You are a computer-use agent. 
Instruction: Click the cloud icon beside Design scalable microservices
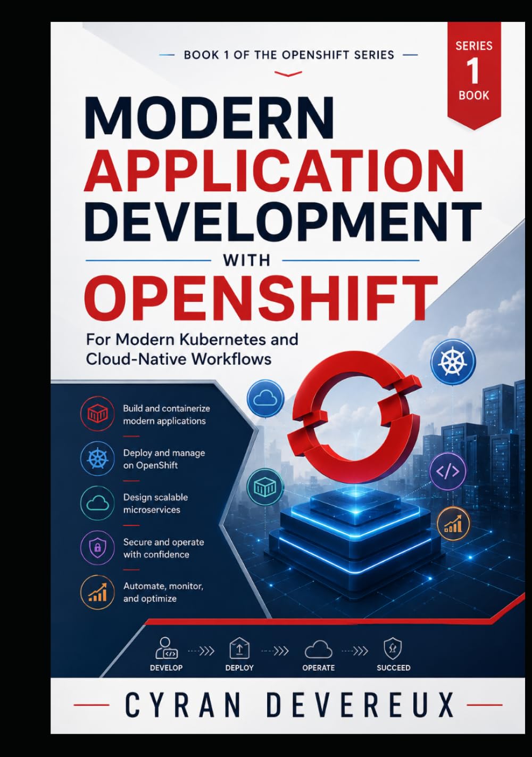pyautogui.click(x=97, y=503)
